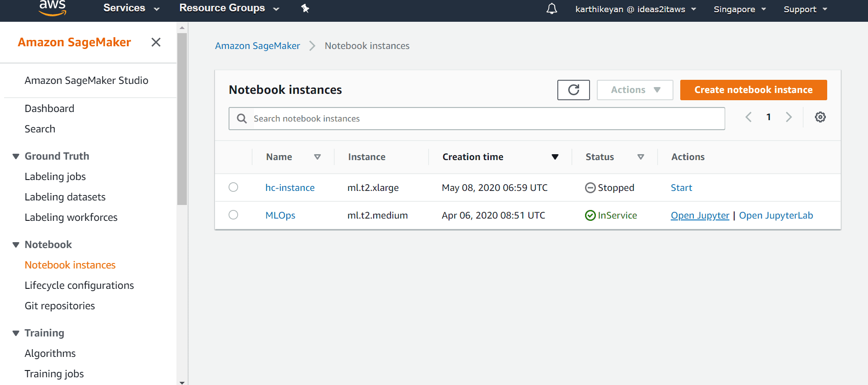Start the hc-instance notebook

tap(681, 188)
